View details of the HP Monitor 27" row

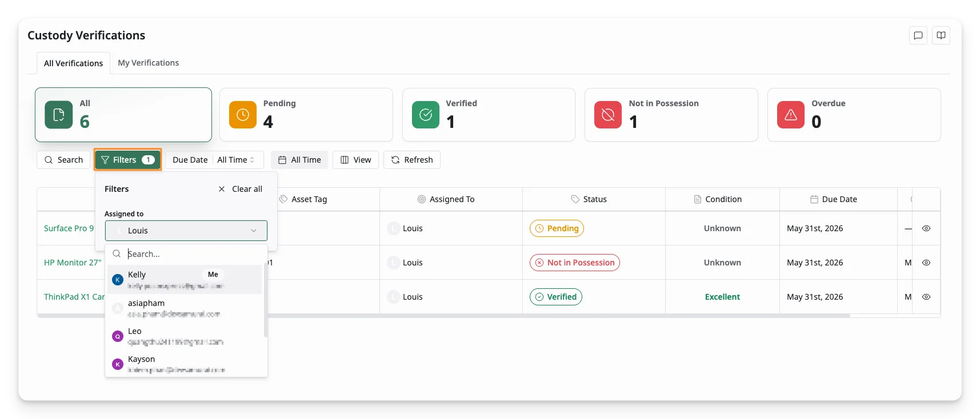926,263
